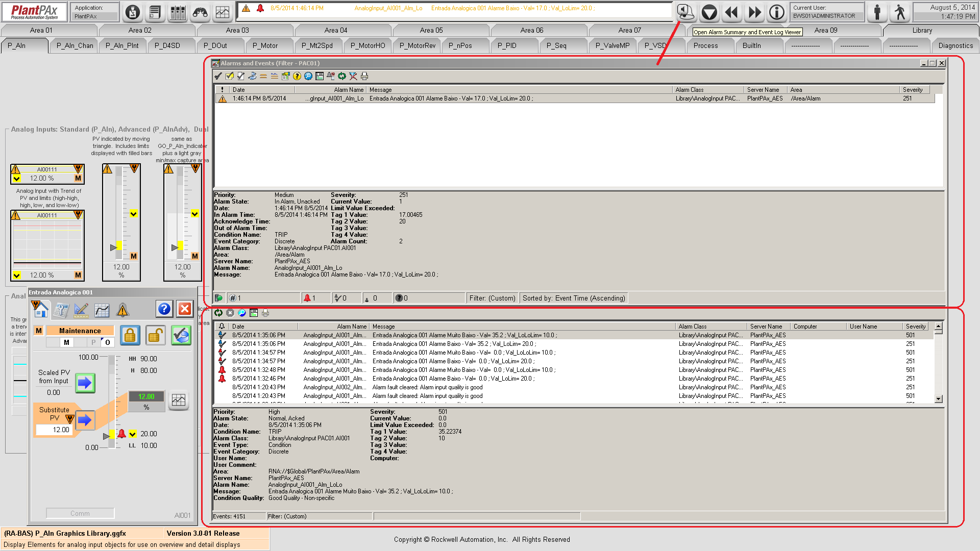
Task: Open the P_AIn_Chan tab
Action: (75, 45)
